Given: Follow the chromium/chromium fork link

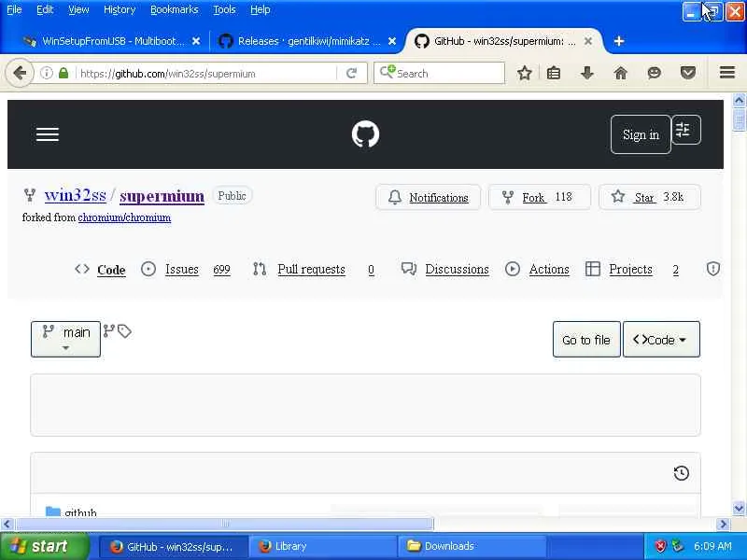Looking at the screenshot, I should pos(124,217).
